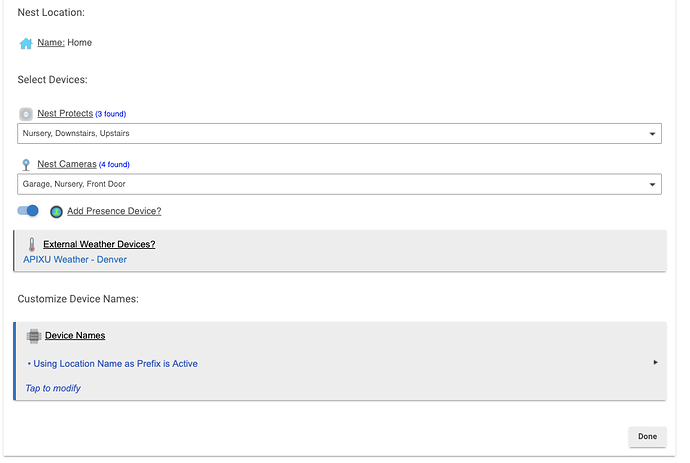
Task: Click the Device Names heading
Action: [75, 336]
